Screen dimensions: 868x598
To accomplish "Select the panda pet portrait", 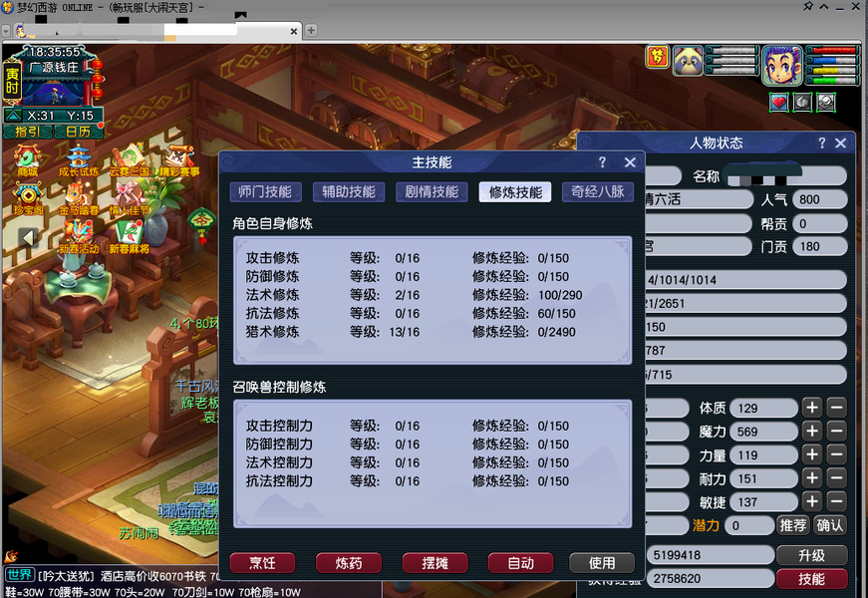I will [x=688, y=61].
